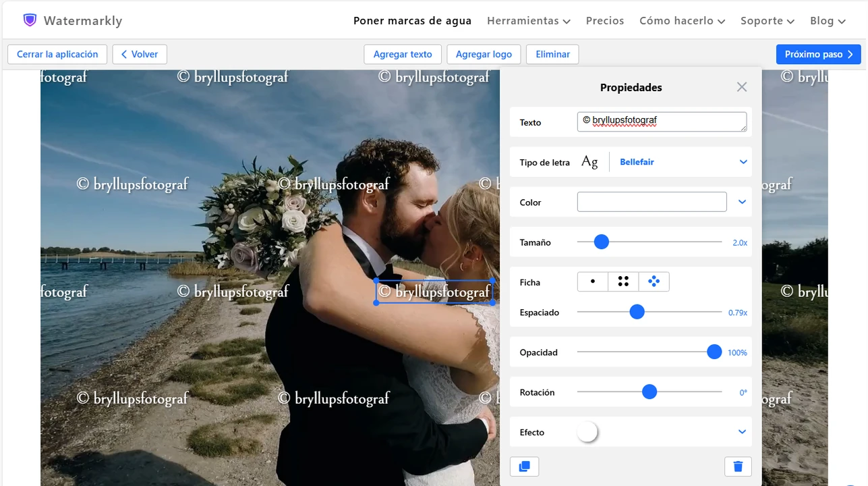Screen dimensions: 868x486
Task: Click the white Color swatch field
Action: pos(652,202)
